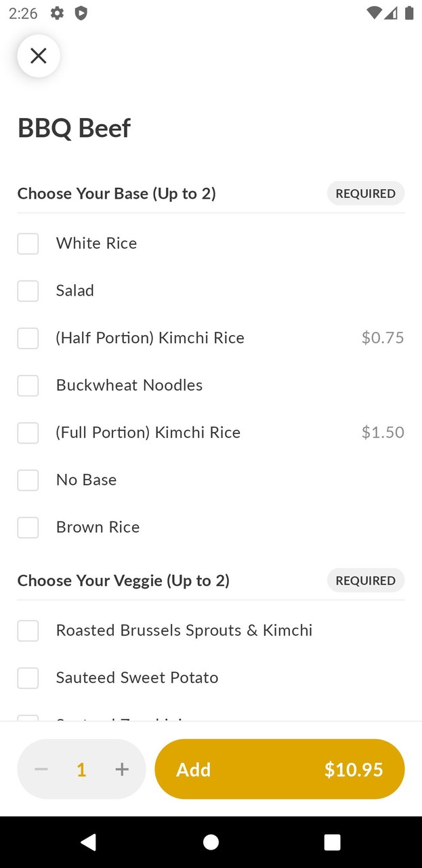Add BBQ Beef to the order
The width and height of the screenshot is (422, 868).
point(279,769)
